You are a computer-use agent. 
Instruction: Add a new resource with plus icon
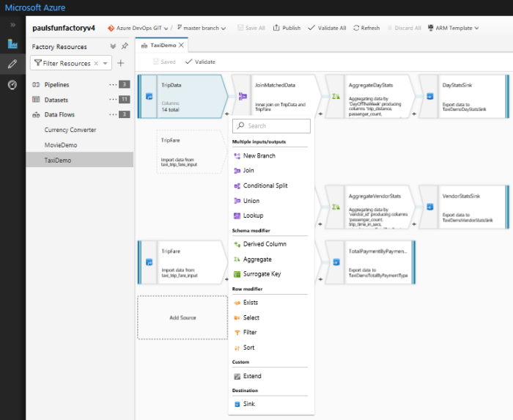[121, 63]
